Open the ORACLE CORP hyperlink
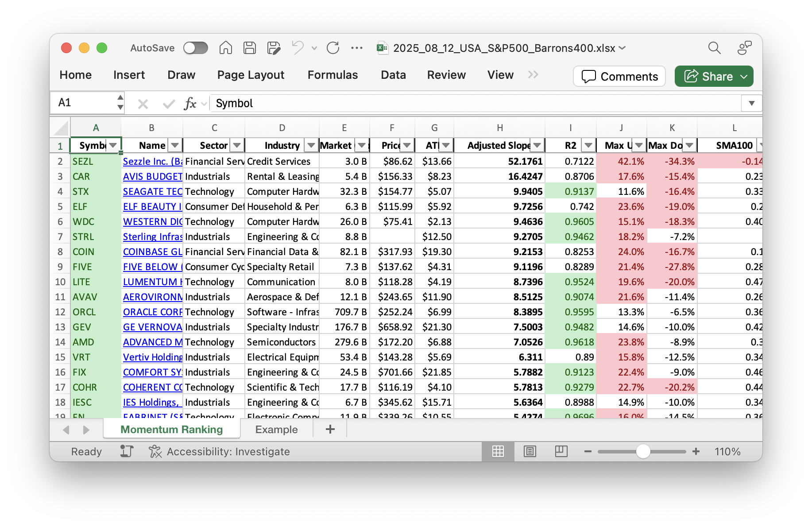 pos(152,312)
